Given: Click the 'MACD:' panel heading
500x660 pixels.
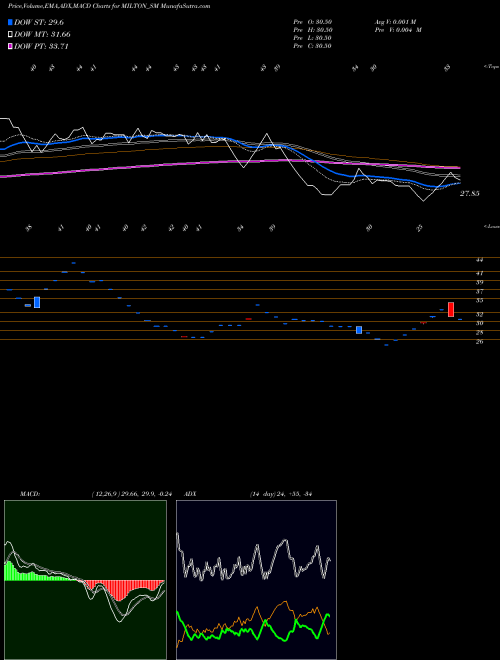Looking at the screenshot, I should pos(30,494).
